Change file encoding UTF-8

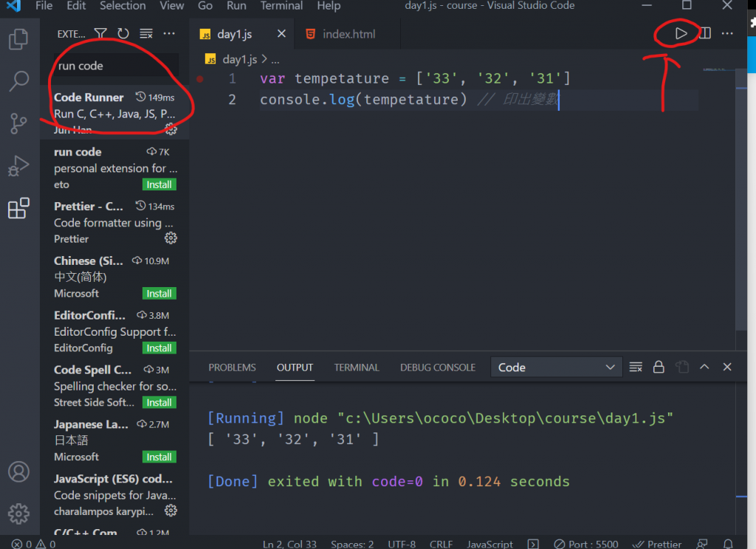pos(402,544)
